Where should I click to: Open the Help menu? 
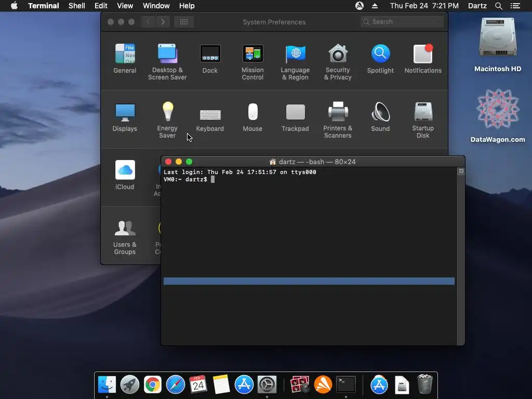click(187, 6)
